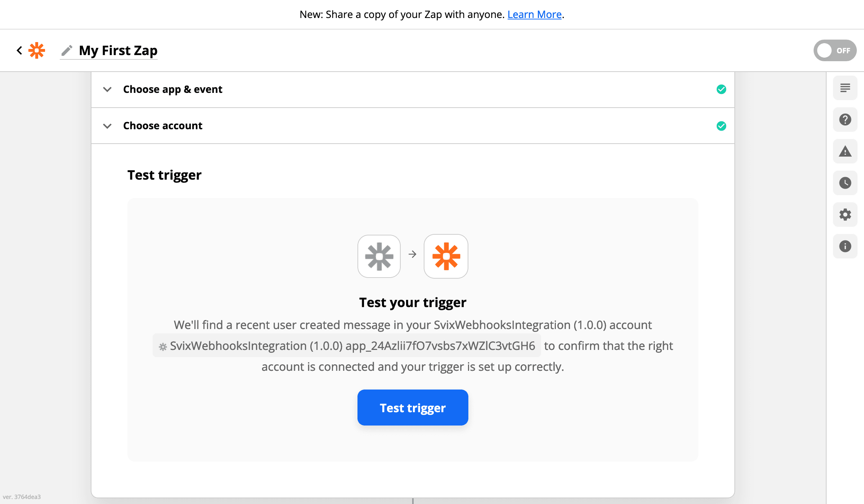View Zap warnings via the alert icon
Image resolution: width=864 pixels, height=504 pixels.
pos(845,151)
